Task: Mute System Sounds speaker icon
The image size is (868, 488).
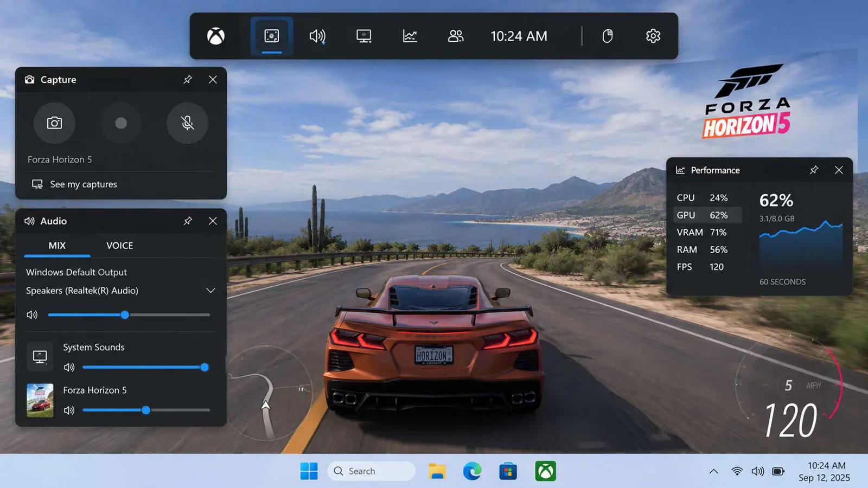Action: tap(69, 368)
